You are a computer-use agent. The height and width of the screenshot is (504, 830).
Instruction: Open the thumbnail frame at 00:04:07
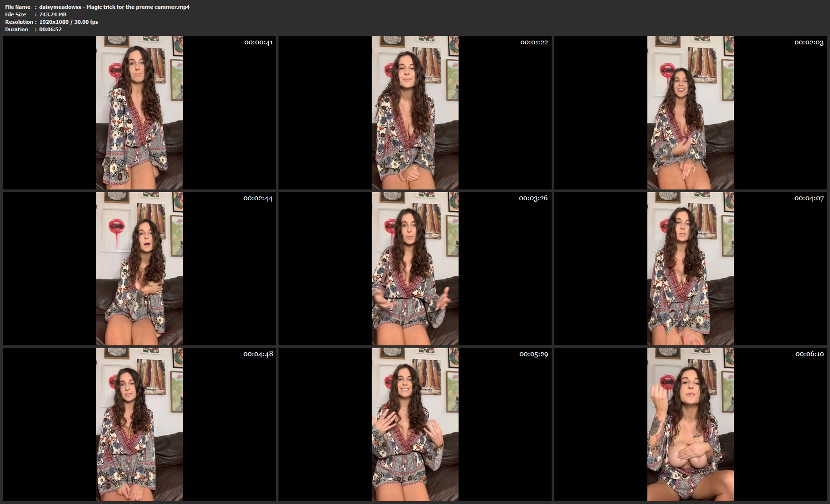point(690,268)
